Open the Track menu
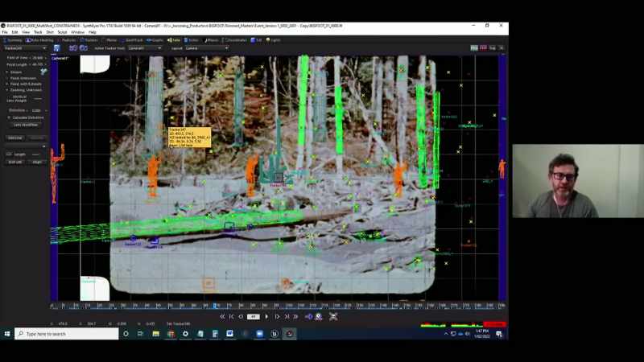This screenshot has height=362, width=644. coord(38,32)
